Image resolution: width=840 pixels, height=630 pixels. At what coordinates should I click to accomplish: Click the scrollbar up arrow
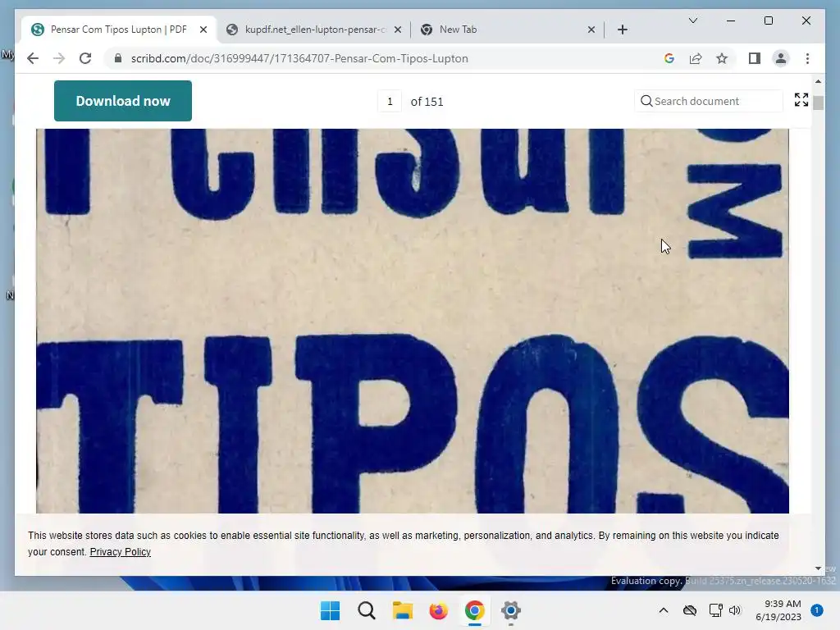click(x=818, y=81)
